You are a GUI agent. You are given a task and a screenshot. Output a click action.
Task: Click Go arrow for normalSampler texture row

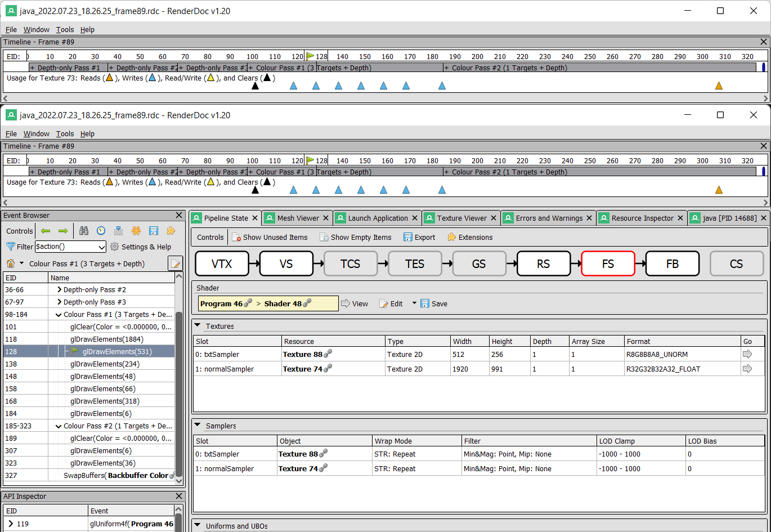point(747,369)
